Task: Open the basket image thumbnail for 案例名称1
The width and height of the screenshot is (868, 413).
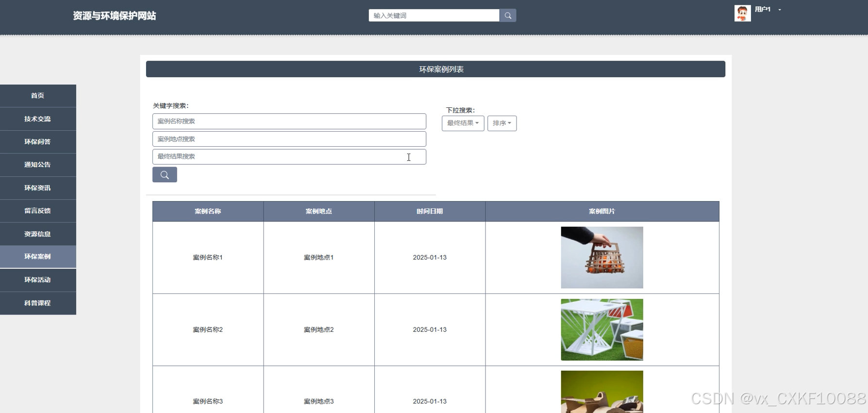Action: [602, 258]
